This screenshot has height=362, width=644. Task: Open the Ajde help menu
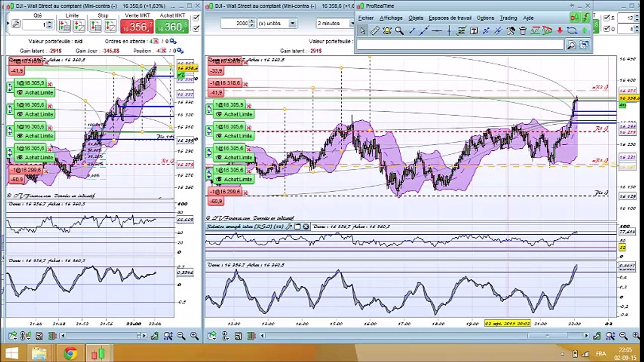528,18
